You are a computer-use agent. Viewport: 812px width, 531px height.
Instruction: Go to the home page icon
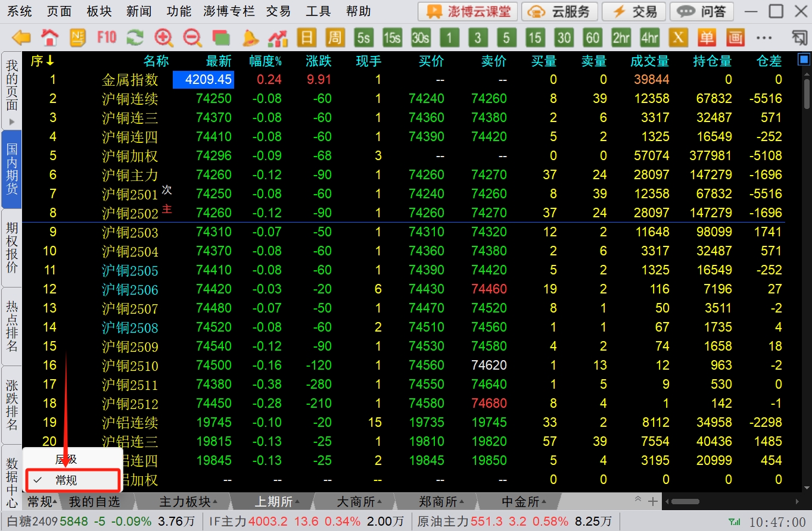pos(49,38)
